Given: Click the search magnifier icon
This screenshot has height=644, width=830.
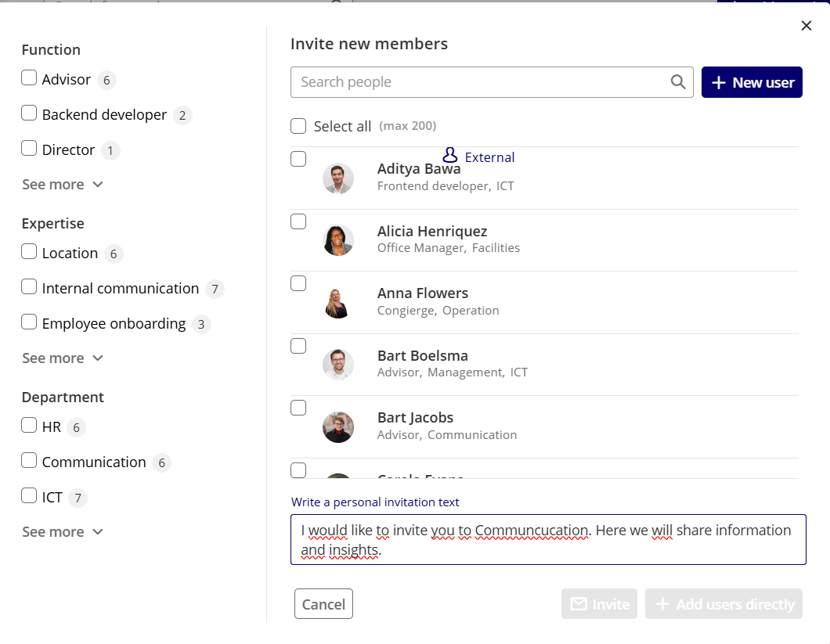Looking at the screenshot, I should tap(678, 82).
